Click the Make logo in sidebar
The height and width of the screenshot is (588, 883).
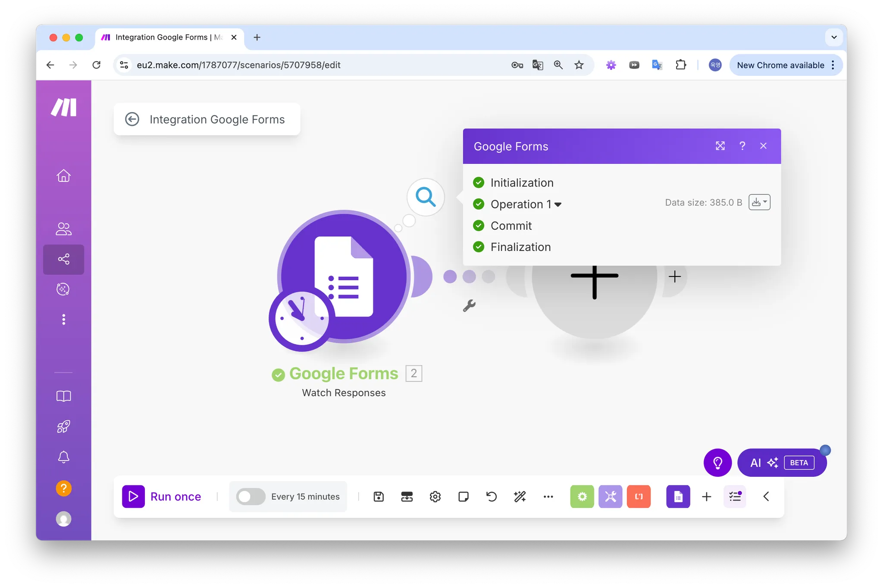click(x=64, y=107)
